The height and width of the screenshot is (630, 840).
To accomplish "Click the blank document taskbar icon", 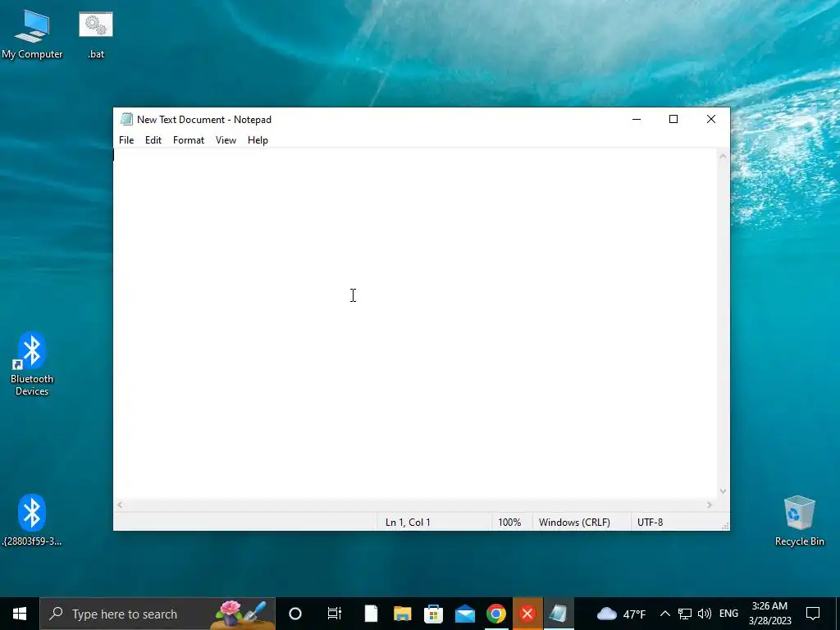I will coord(371,614).
